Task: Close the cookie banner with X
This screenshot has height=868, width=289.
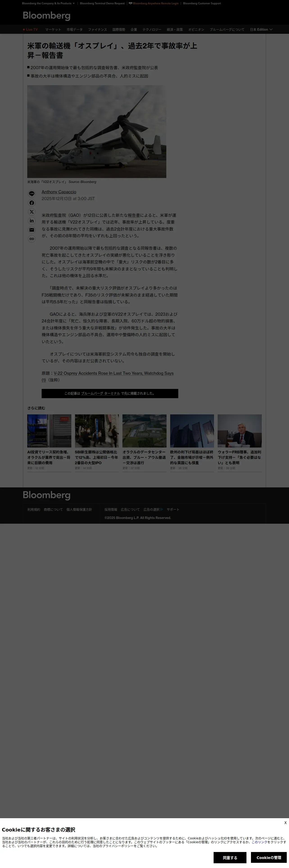Action: (285, 822)
